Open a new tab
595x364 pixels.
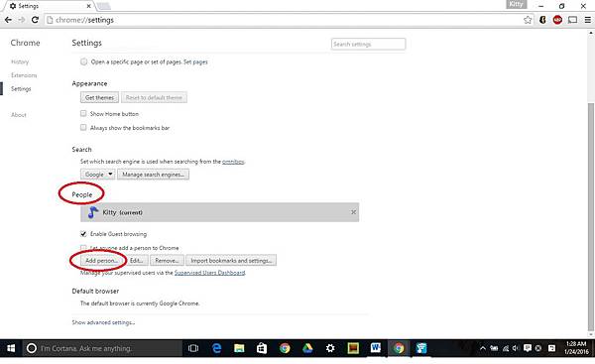pos(103,6)
